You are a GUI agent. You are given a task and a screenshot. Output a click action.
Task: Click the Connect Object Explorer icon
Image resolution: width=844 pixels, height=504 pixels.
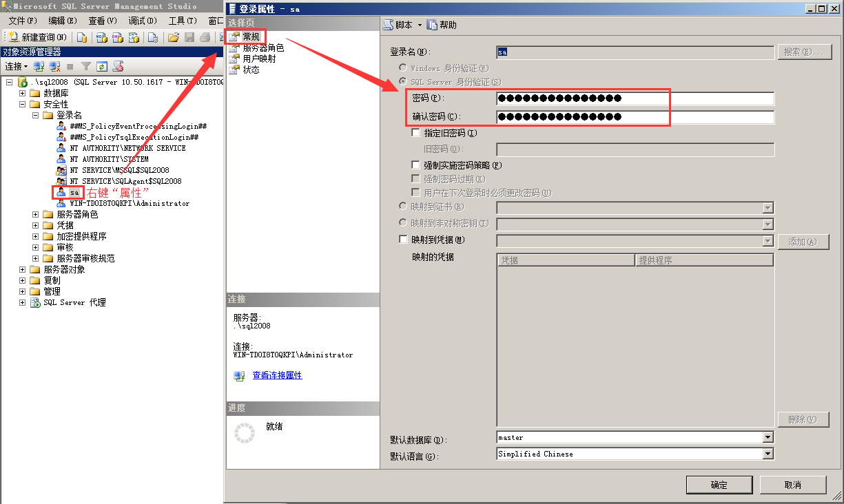click(39, 66)
